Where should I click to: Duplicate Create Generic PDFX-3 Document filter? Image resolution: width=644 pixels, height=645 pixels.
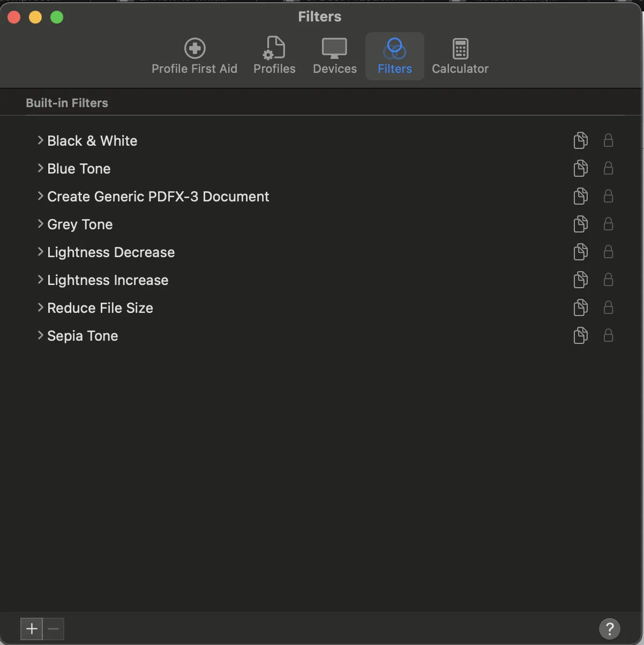coord(581,196)
